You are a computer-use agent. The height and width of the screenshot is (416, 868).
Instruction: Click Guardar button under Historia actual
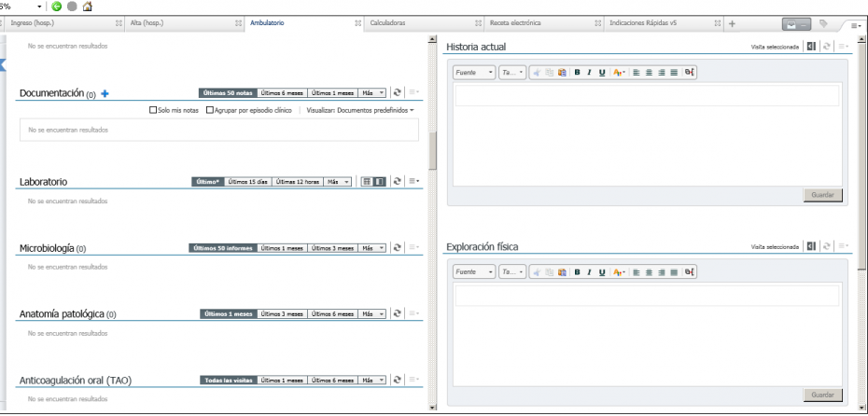pyautogui.click(x=822, y=196)
